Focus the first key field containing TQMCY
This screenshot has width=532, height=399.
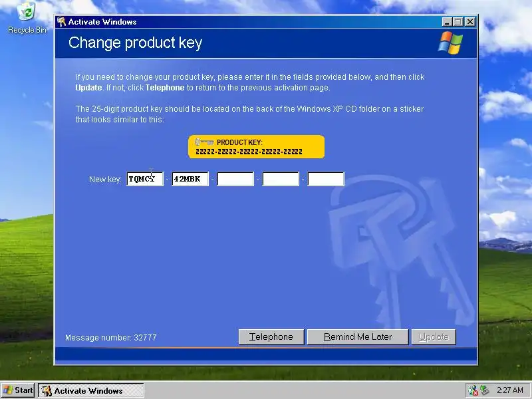point(145,179)
